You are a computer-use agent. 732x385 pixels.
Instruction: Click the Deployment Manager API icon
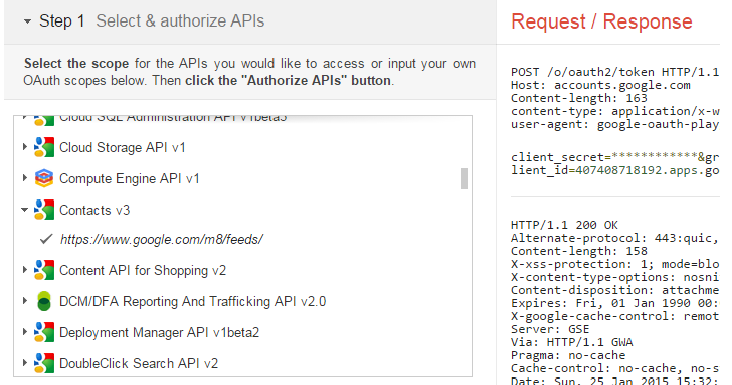tap(44, 332)
